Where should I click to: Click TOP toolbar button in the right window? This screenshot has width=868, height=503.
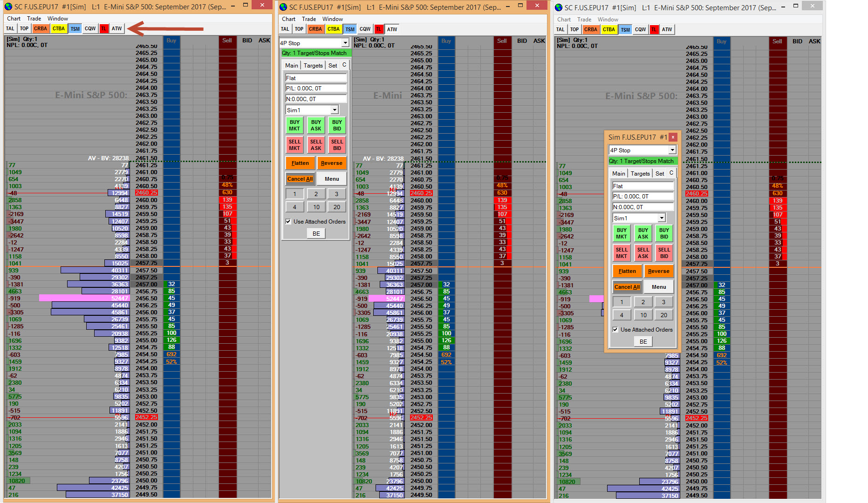[x=574, y=30]
